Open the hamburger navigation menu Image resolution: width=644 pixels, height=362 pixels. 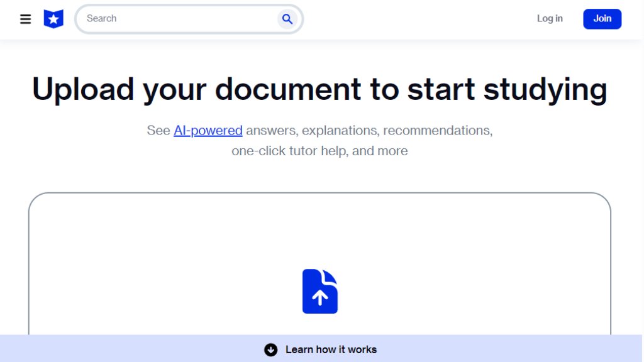coord(25,19)
